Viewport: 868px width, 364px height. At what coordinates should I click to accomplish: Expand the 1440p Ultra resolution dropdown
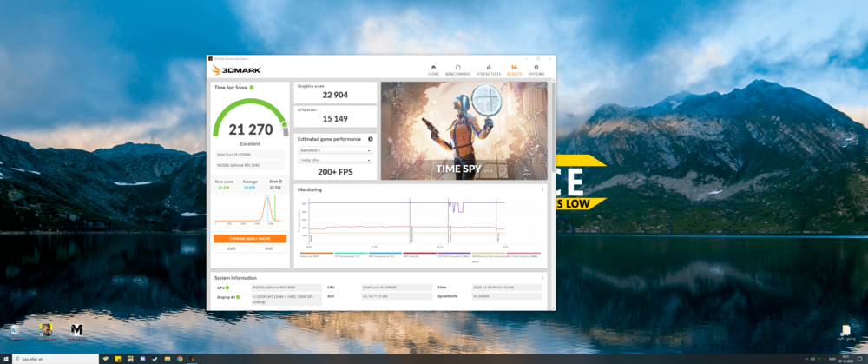coord(335,161)
